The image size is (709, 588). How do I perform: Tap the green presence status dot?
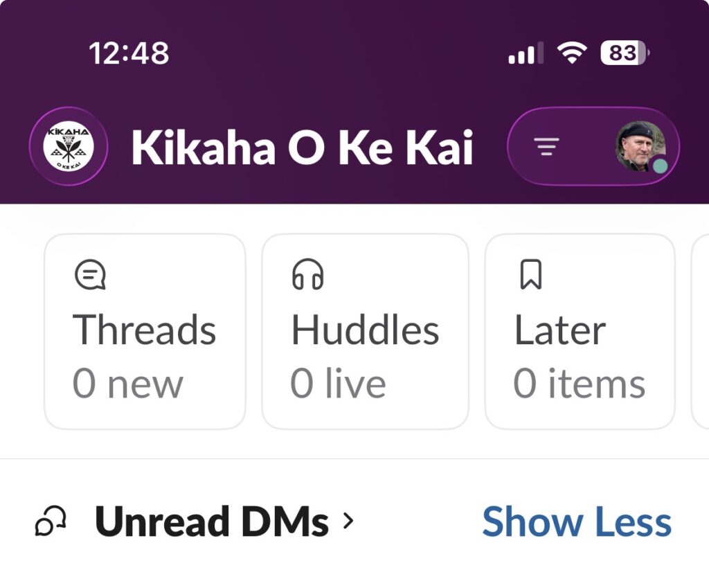(x=661, y=166)
